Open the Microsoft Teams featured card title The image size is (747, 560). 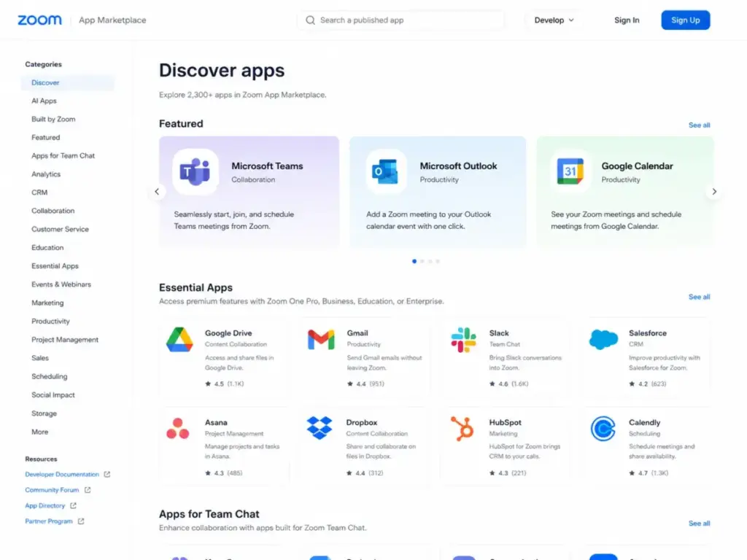(x=267, y=166)
